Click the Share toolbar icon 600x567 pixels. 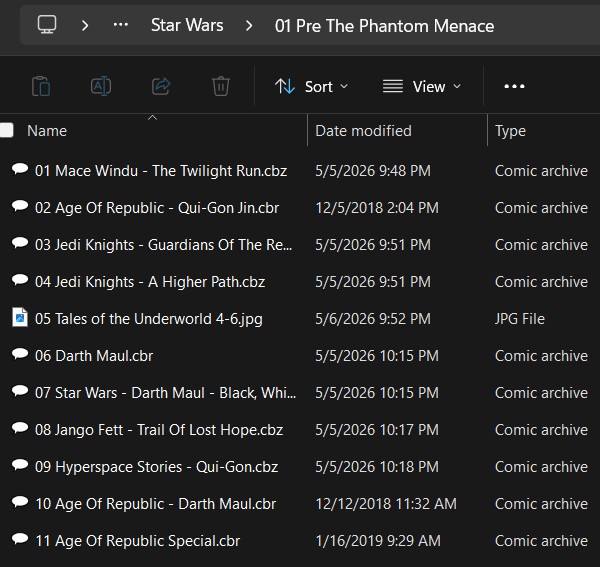[x=161, y=86]
